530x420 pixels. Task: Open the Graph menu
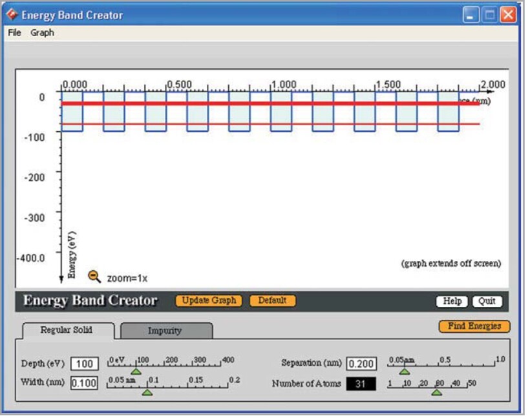(42, 32)
